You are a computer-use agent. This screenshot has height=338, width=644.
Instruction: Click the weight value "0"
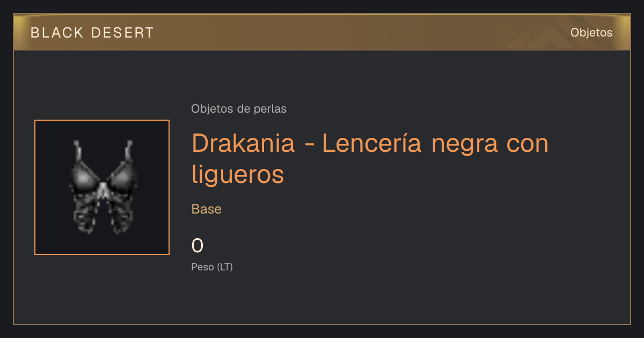coord(197,246)
